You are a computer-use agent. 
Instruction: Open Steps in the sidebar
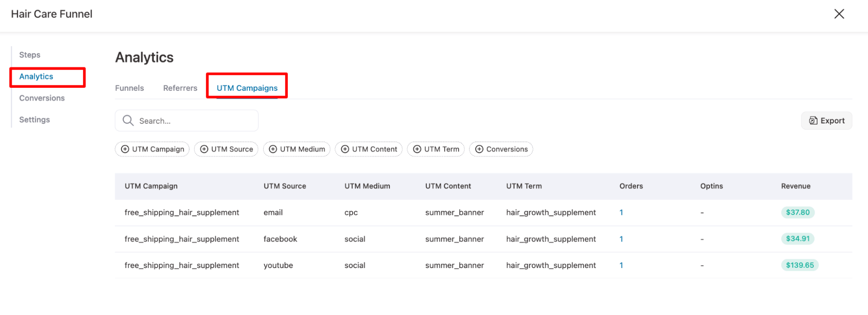[30, 55]
